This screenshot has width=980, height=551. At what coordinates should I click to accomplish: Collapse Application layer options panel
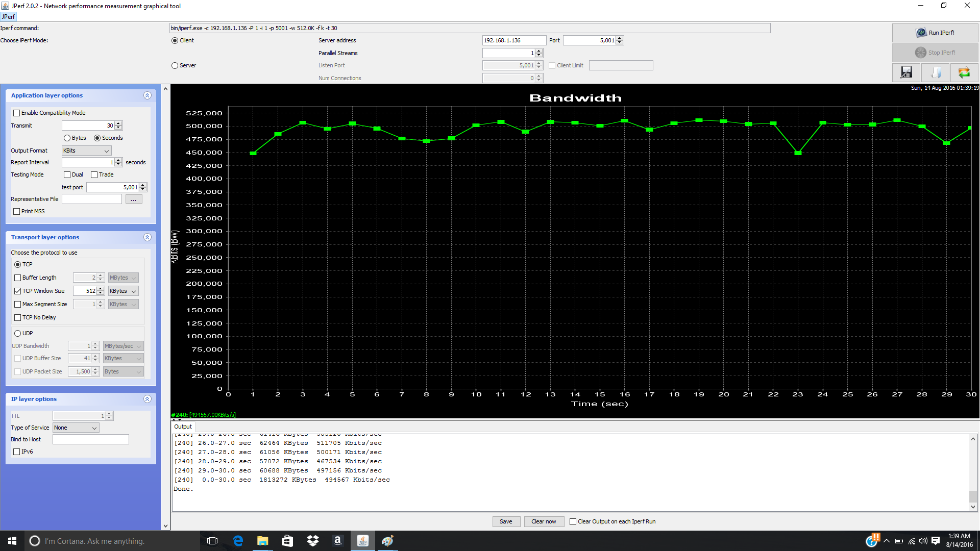(147, 95)
